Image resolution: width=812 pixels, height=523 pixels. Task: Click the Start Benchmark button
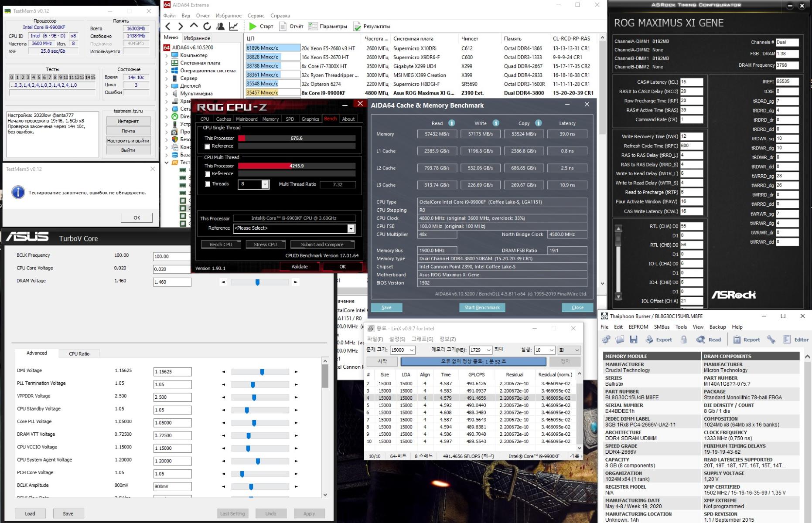(x=482, y=308)
